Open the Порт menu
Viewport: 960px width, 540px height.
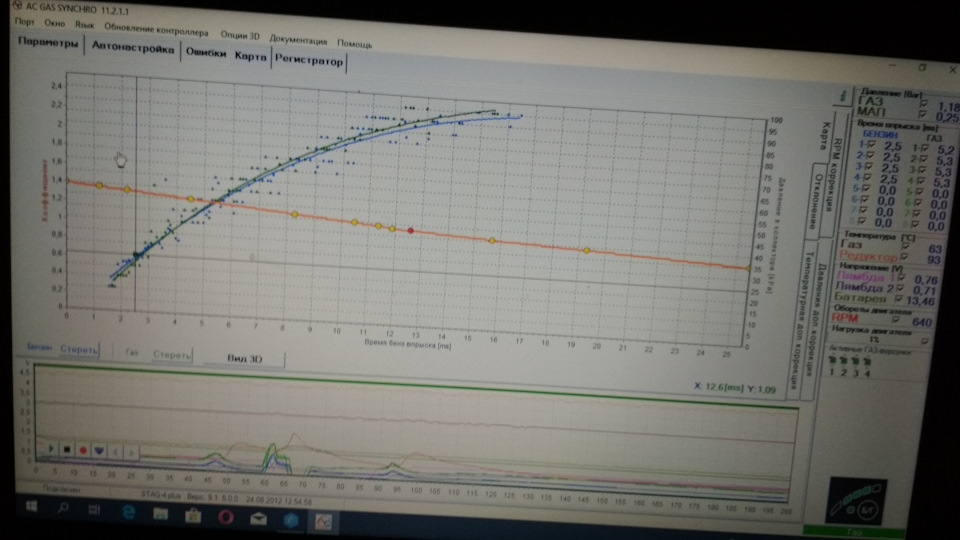pos(24,21)
